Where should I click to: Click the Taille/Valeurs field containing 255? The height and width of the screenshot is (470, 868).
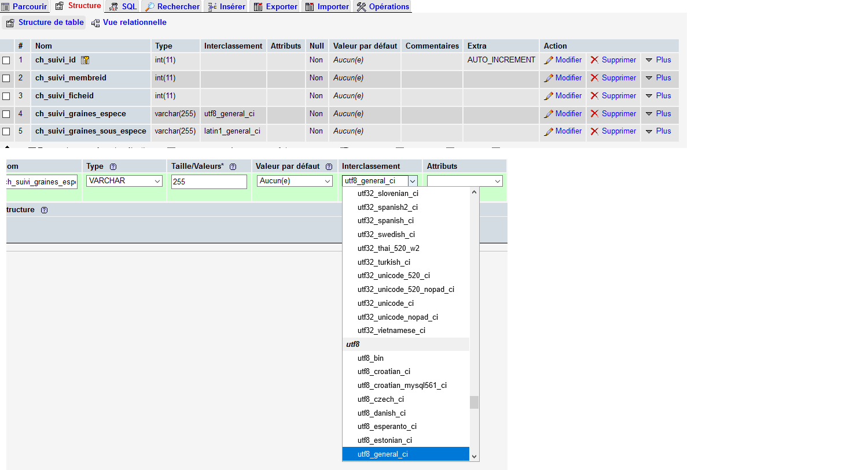(209, 182)
